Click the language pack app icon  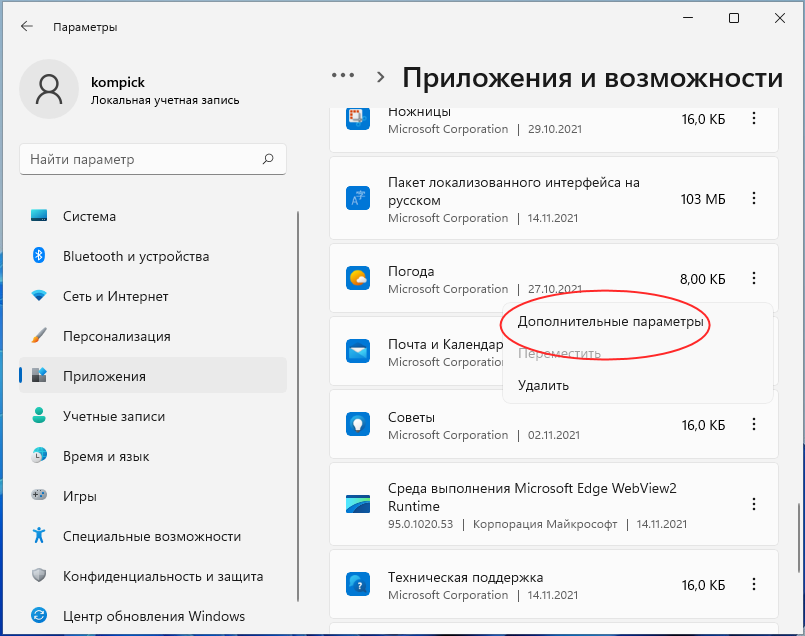coord(358,198)
